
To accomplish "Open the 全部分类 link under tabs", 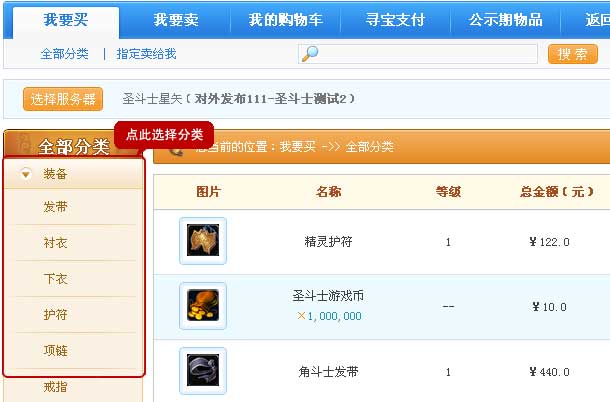I will coord(65,54).
